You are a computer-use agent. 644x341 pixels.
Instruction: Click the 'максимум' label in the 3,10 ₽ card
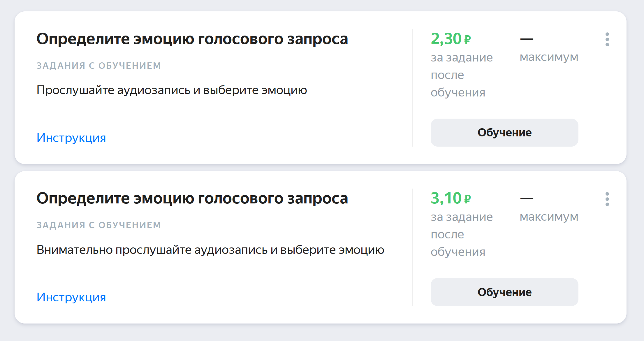(549, 217)
